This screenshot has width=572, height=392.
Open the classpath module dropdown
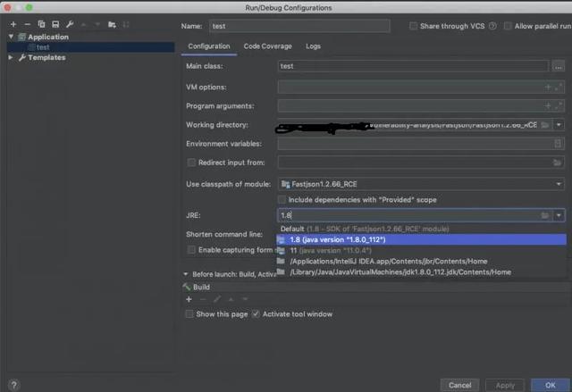[420, 184]
